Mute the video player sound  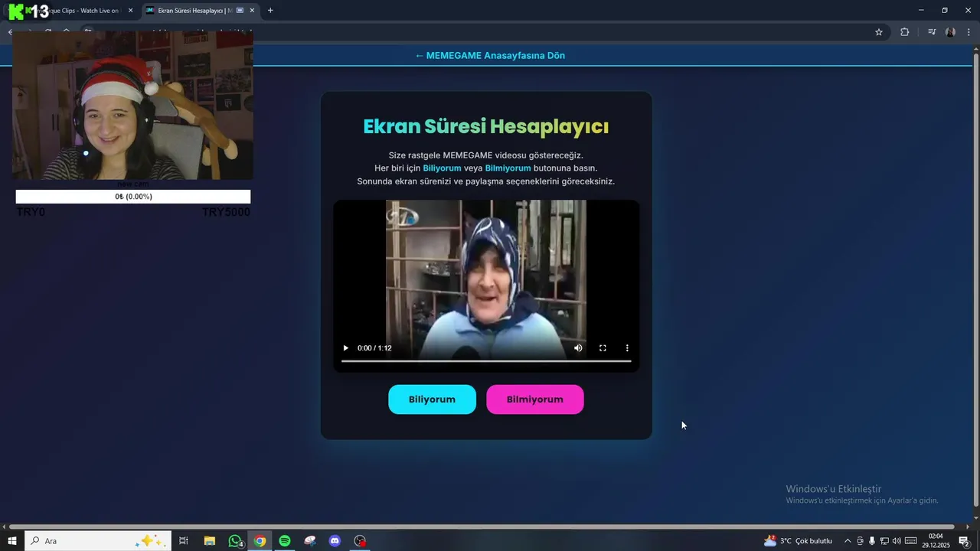[578, 348]
